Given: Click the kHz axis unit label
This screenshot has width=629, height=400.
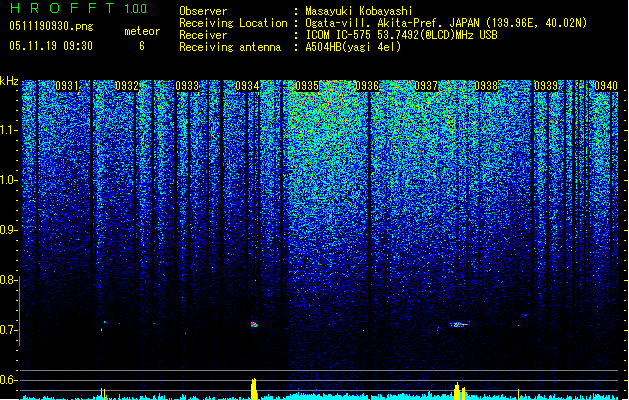Looking at the screenshot, I should click(9, 81).
